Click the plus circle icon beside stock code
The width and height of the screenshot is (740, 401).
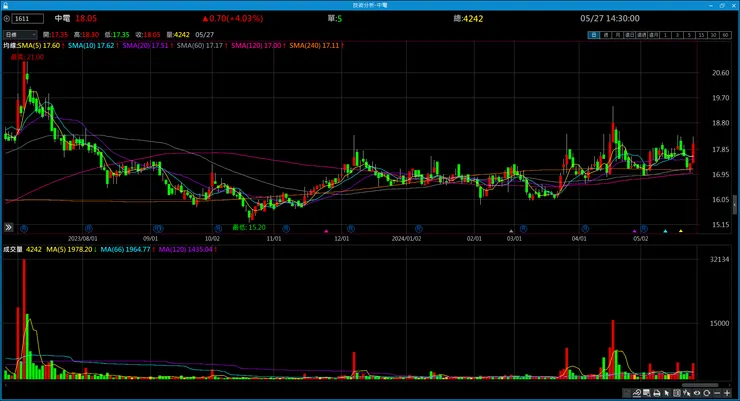click(x=7, y=18)
